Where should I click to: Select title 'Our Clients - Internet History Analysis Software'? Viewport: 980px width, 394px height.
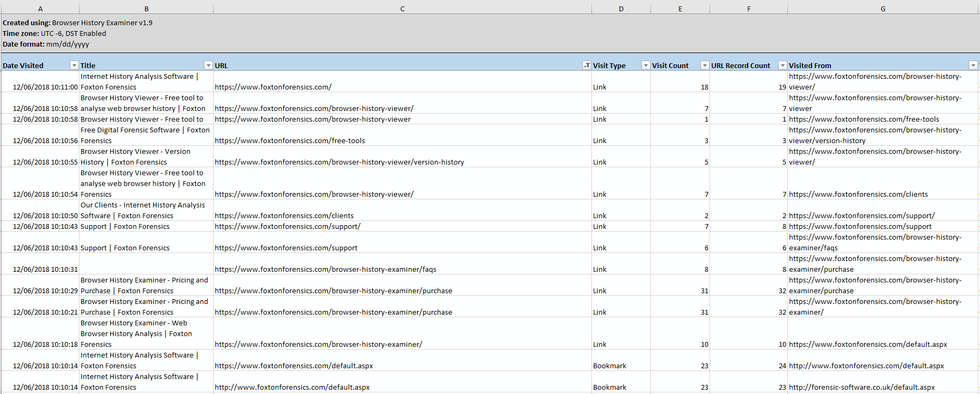coord(147,210)
